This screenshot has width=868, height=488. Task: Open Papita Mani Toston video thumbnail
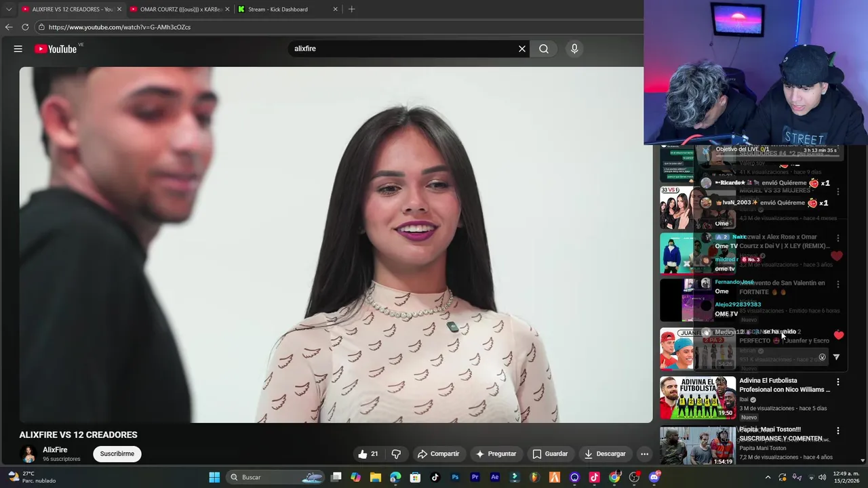coord(698,445)
